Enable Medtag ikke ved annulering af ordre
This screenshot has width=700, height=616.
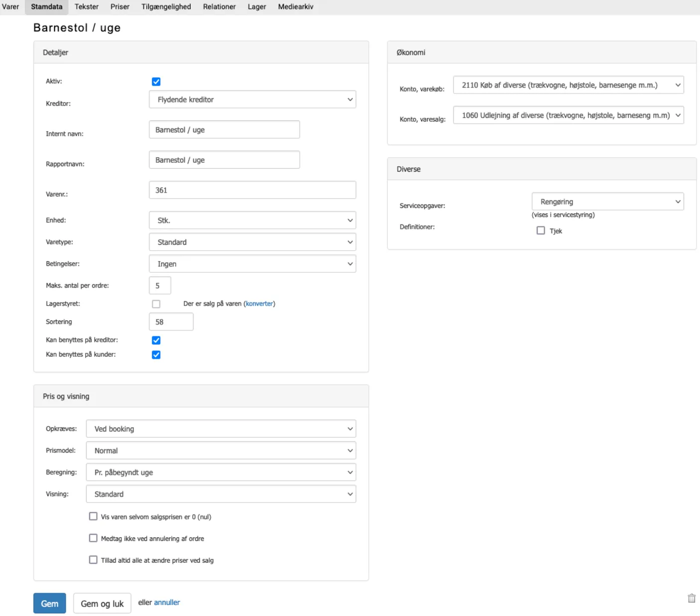pos(93,538)
